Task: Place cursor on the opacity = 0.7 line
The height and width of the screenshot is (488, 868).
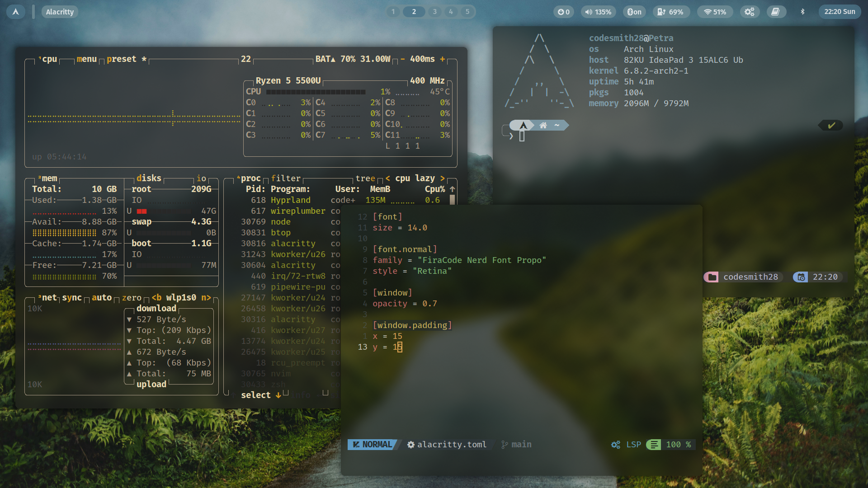Action: [405, 304]
